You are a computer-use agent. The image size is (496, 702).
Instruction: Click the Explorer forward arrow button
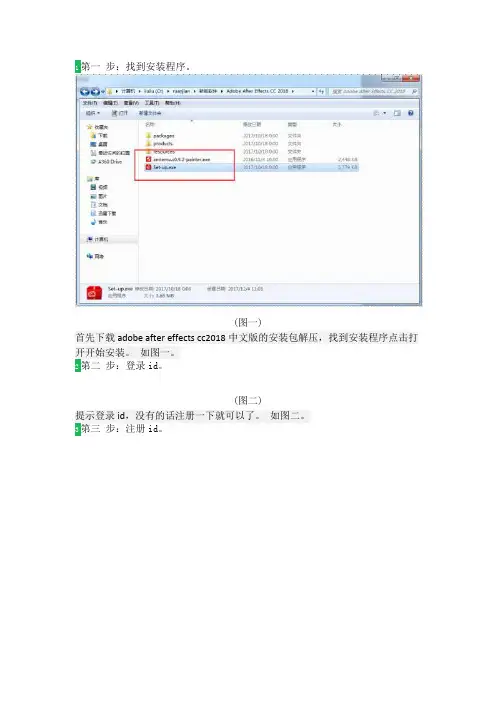95,92
